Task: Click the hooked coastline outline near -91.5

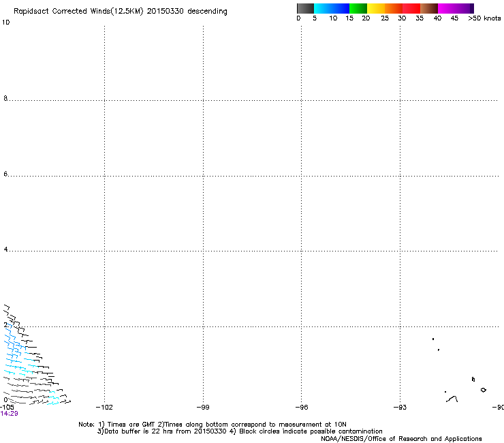Action: click(452, 399)
